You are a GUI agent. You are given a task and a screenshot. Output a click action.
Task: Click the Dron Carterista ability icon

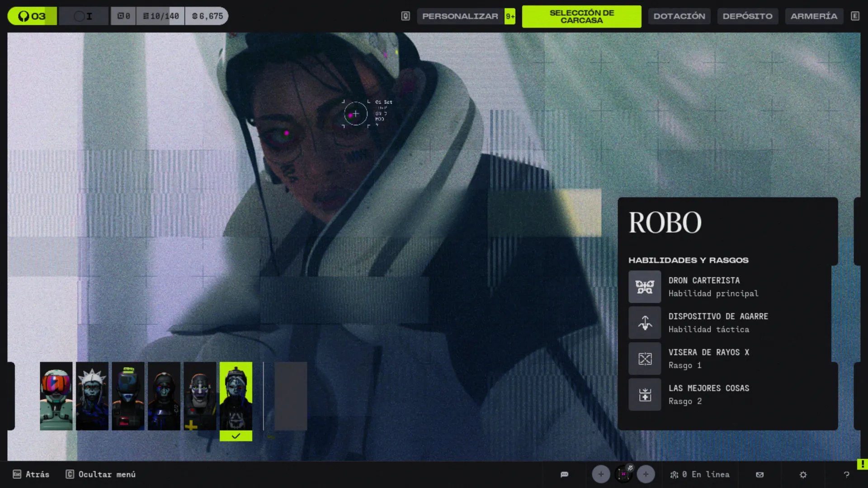[x=645, y=287]
